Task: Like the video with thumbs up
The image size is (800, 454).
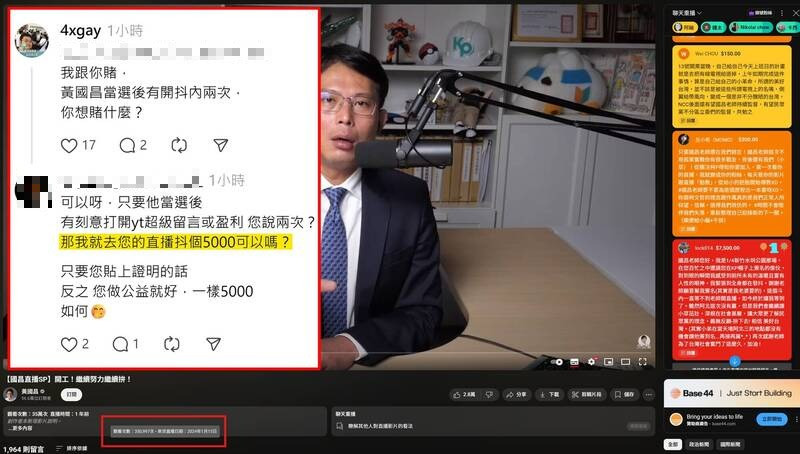Action: (x=464, y=394)
